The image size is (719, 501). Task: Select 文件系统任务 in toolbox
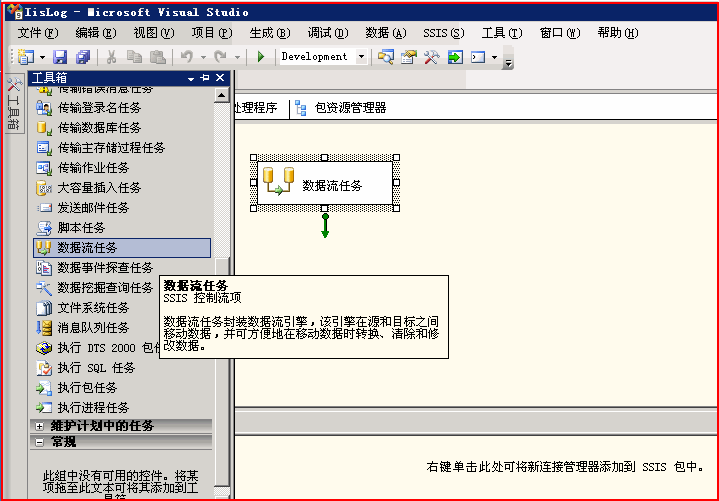96,308
